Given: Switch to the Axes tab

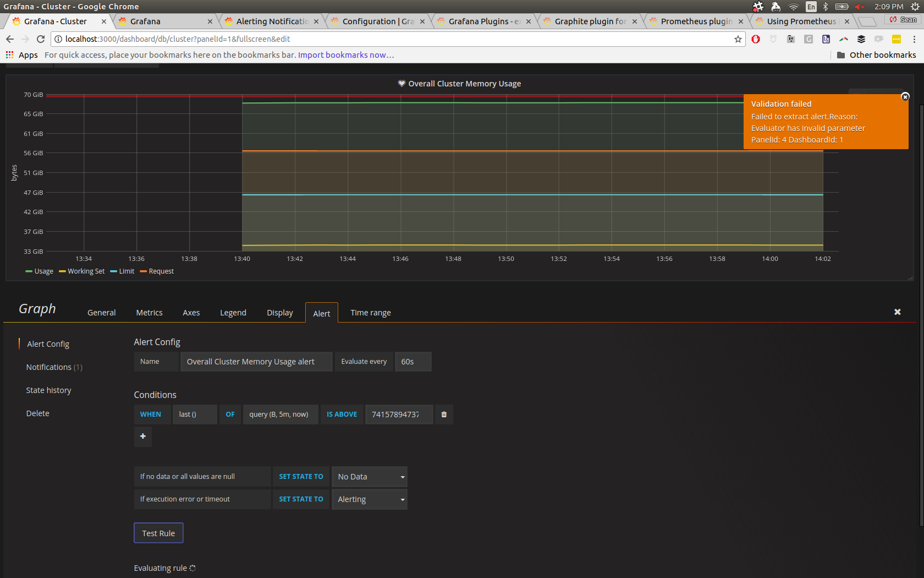Looking at the screenshot, I should [x=191, y=313].
